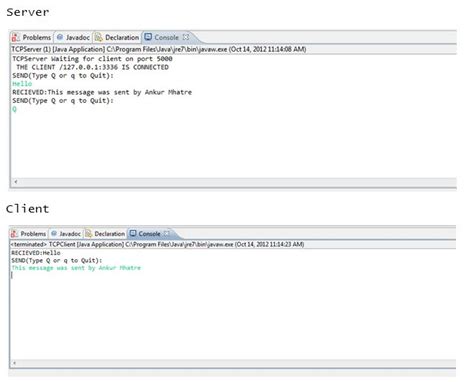Place cursor at Client console caret line
Viewport: 474px width, 382px height.
12,275
